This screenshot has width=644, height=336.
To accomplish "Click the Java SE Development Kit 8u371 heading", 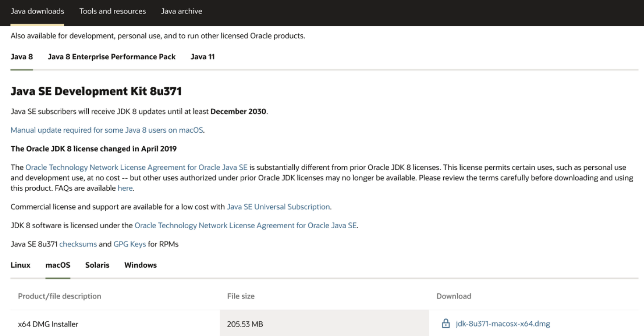I will [96, 91].
